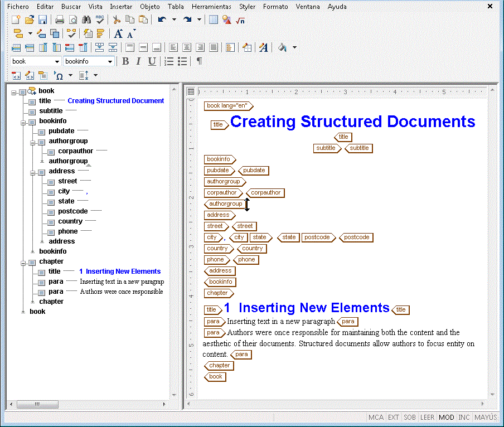
Task: Open the 'book' combo box dropdown
Action: click(57, 61)
